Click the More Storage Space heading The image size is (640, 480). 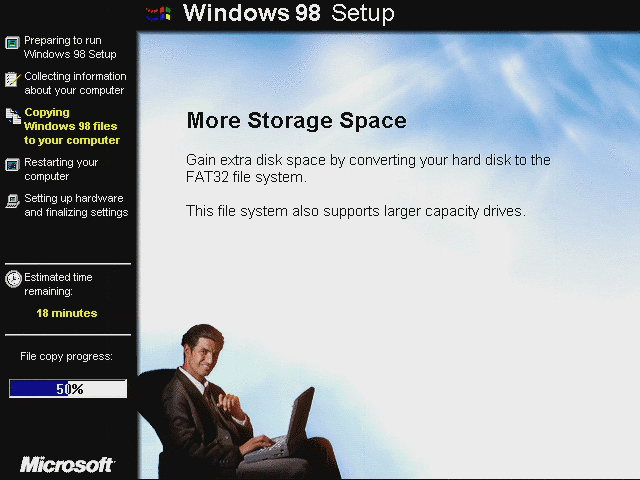coord(297,121)
